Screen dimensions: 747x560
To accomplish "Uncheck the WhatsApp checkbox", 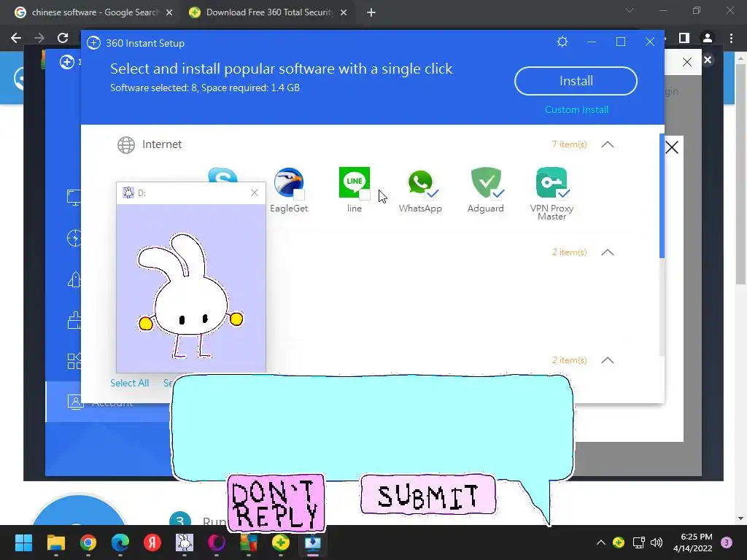I will [x=433, y=193].
